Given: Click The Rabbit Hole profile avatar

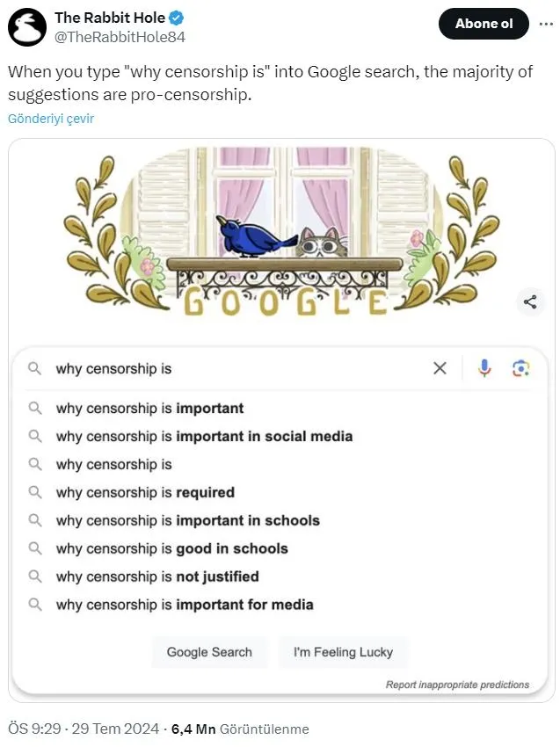Looking at the screenshot, I should [27, 27].
